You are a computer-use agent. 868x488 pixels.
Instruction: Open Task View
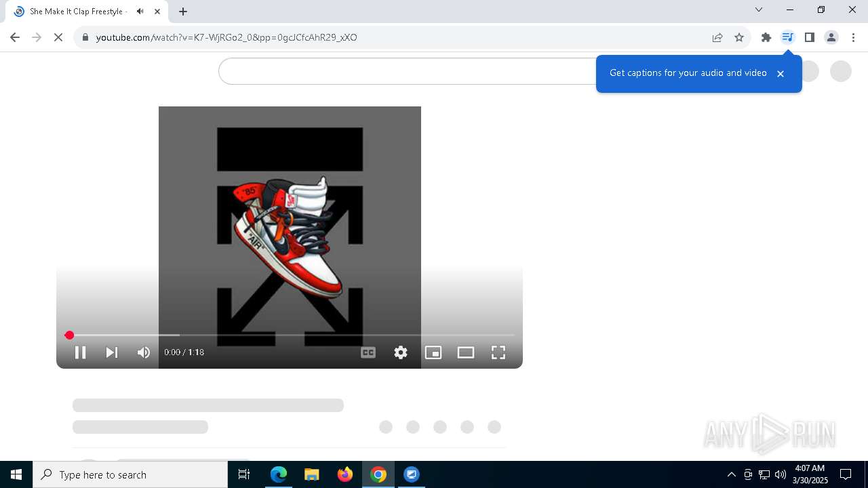tap(244, 474)
